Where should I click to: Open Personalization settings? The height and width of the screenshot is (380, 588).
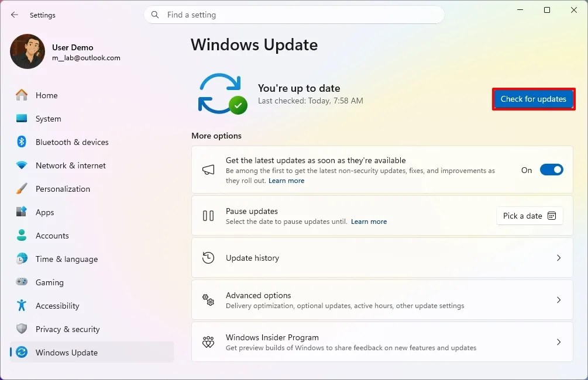tap(92, 188)
